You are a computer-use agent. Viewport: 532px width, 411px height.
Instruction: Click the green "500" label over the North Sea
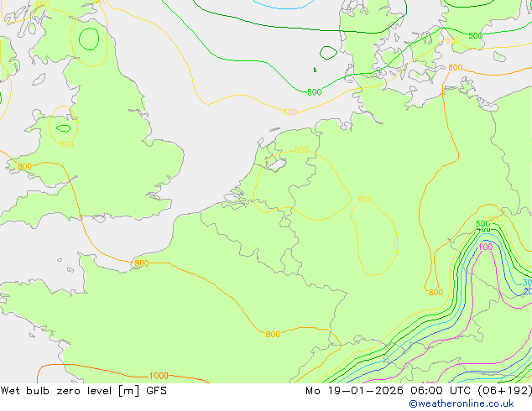tap(314, 92)
